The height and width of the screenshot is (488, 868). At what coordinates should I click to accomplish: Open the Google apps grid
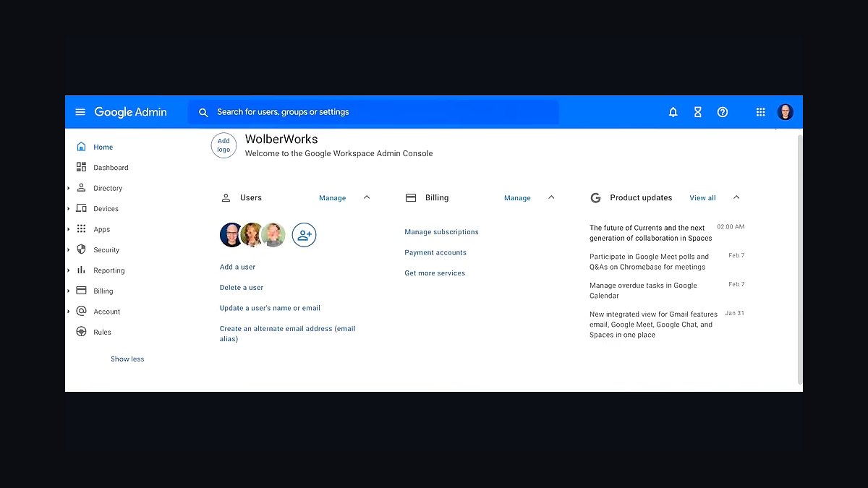point(760,112)
